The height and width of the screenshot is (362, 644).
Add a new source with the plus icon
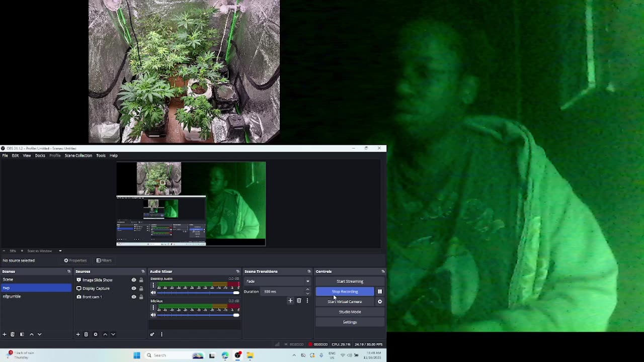pyautogui.click(x=78, y=334)
